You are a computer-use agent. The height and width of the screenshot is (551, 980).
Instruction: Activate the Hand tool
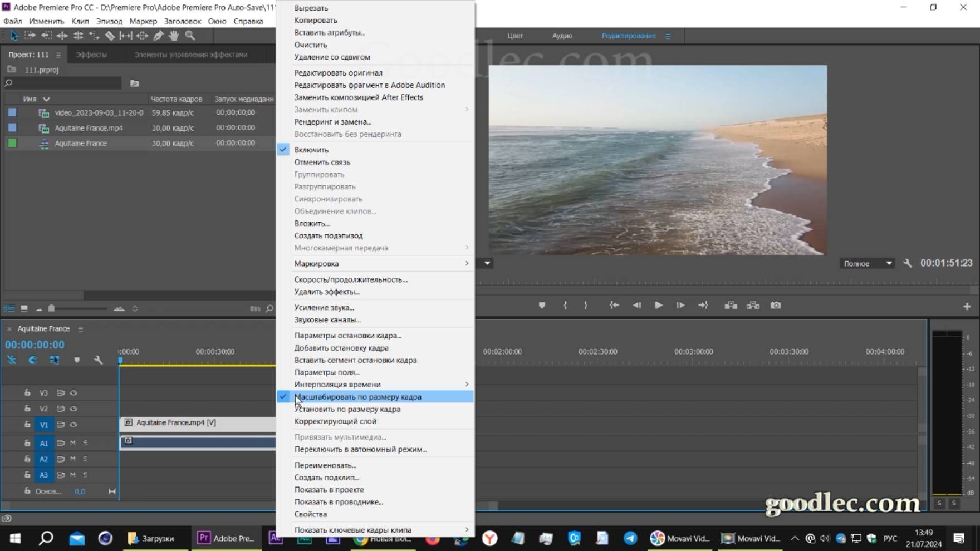[x=173, y=35]
